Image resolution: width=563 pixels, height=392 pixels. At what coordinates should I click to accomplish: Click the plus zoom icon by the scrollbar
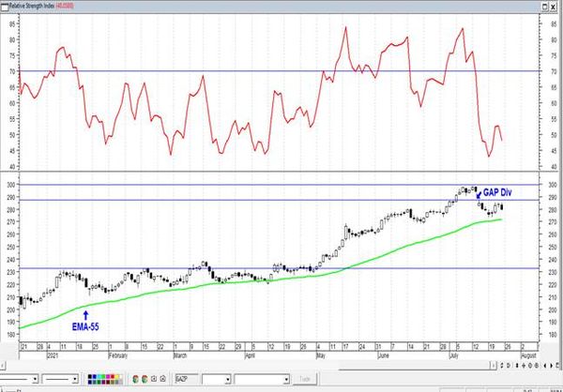click(524, 366)
